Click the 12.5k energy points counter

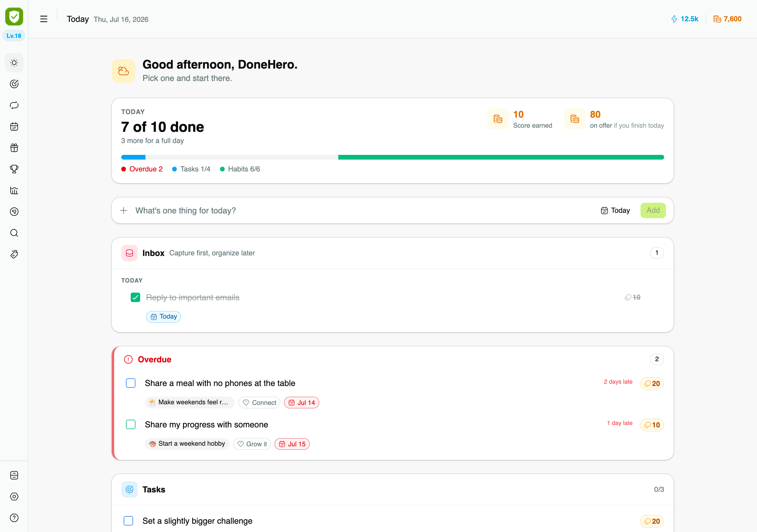(685, 19)
